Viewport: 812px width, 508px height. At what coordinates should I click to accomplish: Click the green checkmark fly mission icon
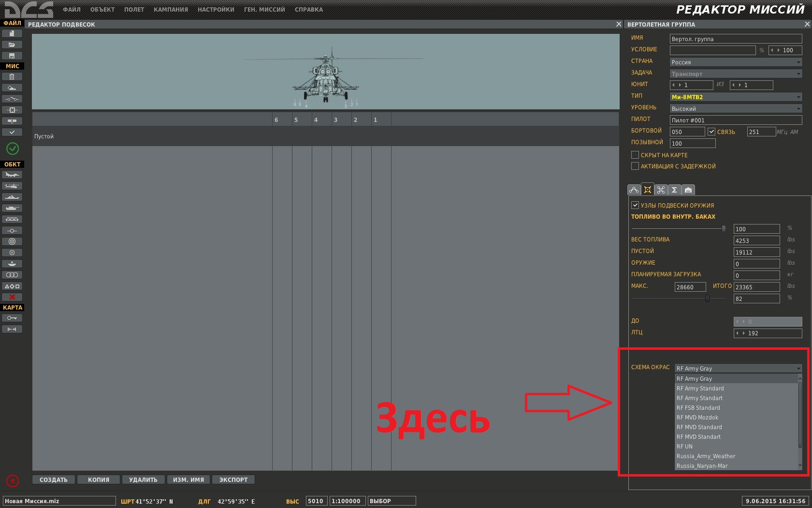pos(13,149)
